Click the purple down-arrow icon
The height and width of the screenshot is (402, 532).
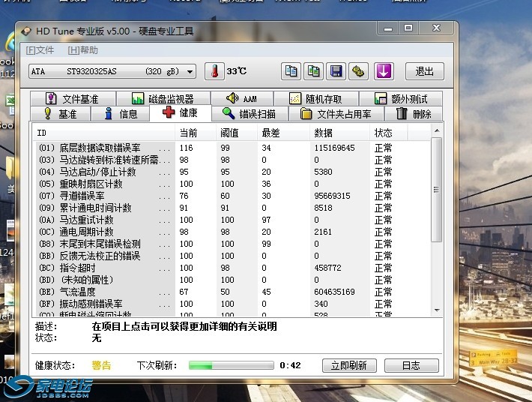[384, 71]
